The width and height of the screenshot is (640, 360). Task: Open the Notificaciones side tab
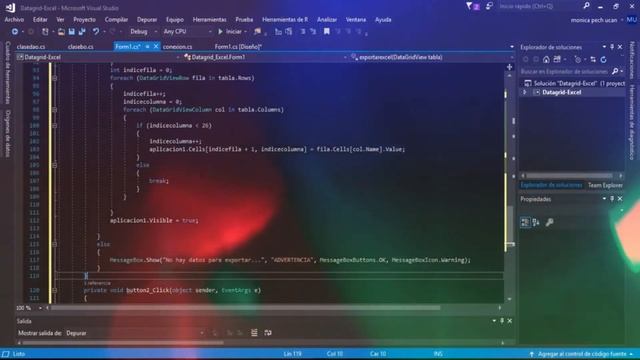click(632, 60)
